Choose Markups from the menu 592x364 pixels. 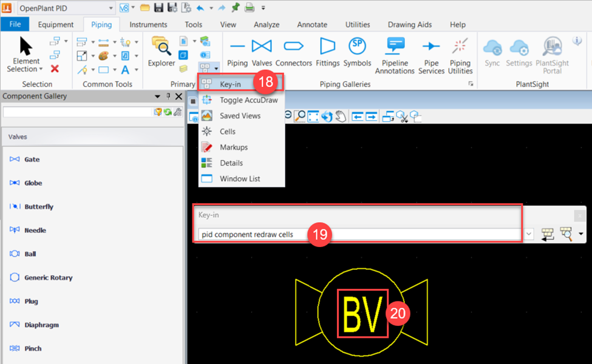tap(242, 147)
